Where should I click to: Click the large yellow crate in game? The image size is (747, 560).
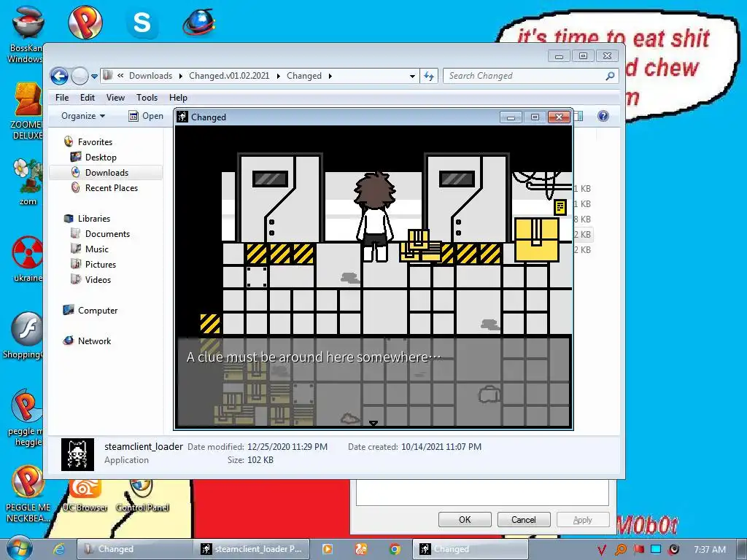pyautogui.click(x=536, y=239)
